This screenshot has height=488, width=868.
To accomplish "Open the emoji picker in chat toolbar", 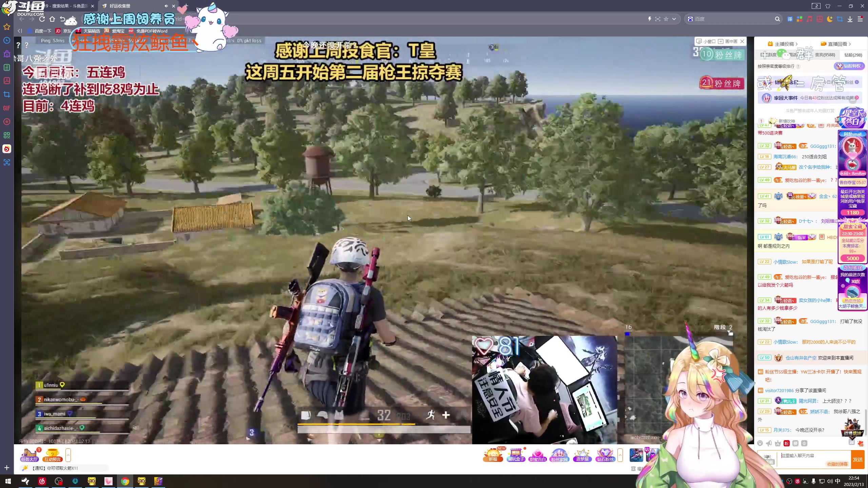I will (760, 443).
